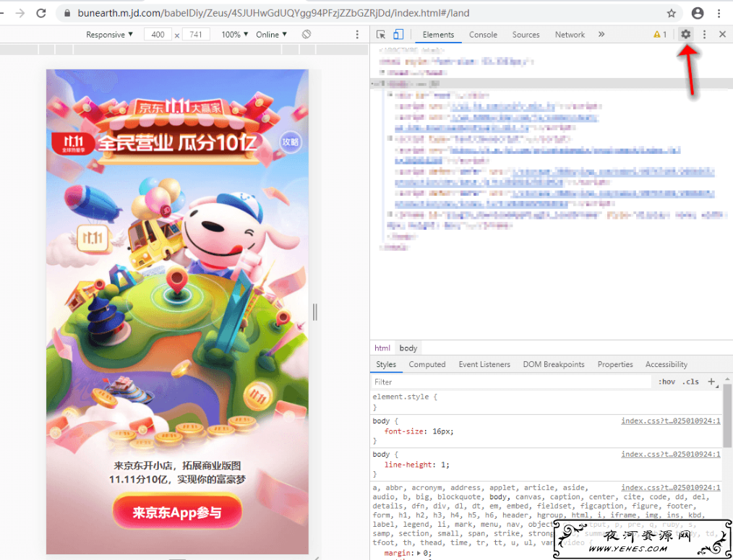This screenshot has width=733, height=560.
Task: Show more DevTools tabs chevron
Action: (x=601, y=34)
